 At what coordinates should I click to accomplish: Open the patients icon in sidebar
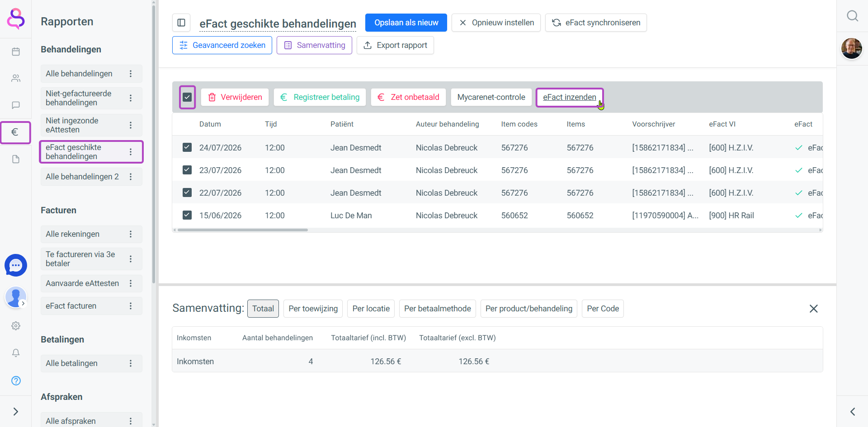pos(16,78)
